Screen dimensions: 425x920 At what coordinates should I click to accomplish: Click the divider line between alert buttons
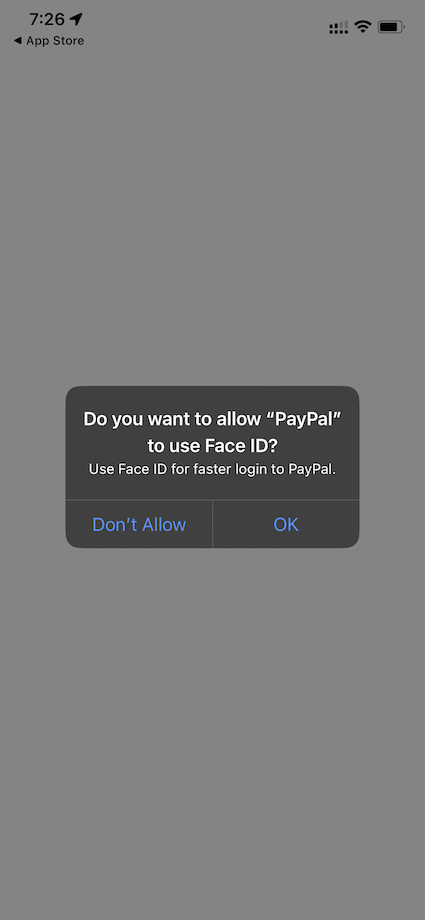[212, 524]
